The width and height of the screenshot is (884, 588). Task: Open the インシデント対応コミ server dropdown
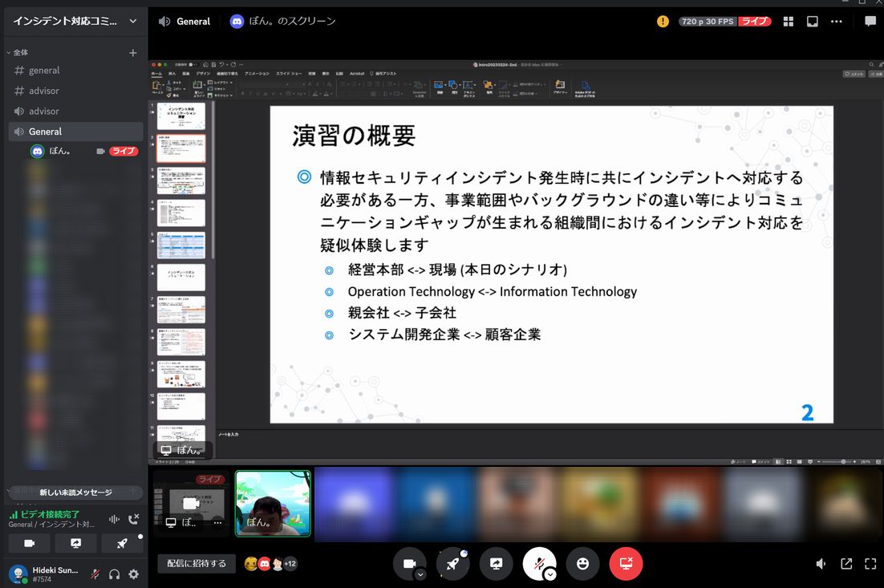[x=72, y=21]
